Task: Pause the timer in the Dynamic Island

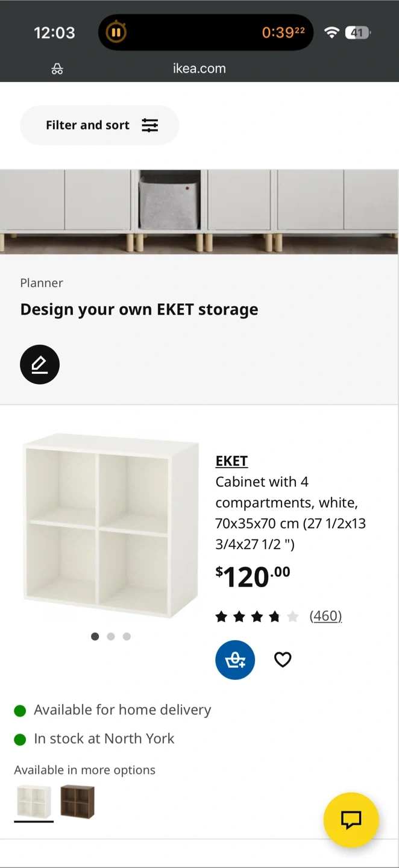Action: 116,32
